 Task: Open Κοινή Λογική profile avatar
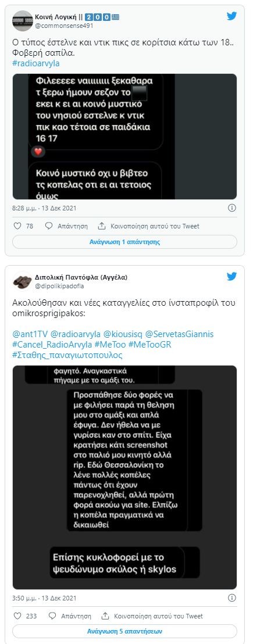pyautogui.click(x=23, y=21)
